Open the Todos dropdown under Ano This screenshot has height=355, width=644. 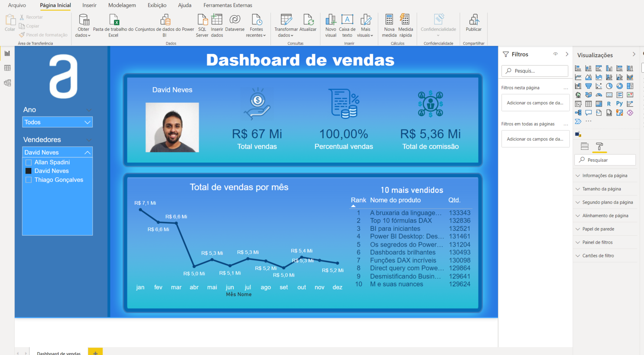57,122
